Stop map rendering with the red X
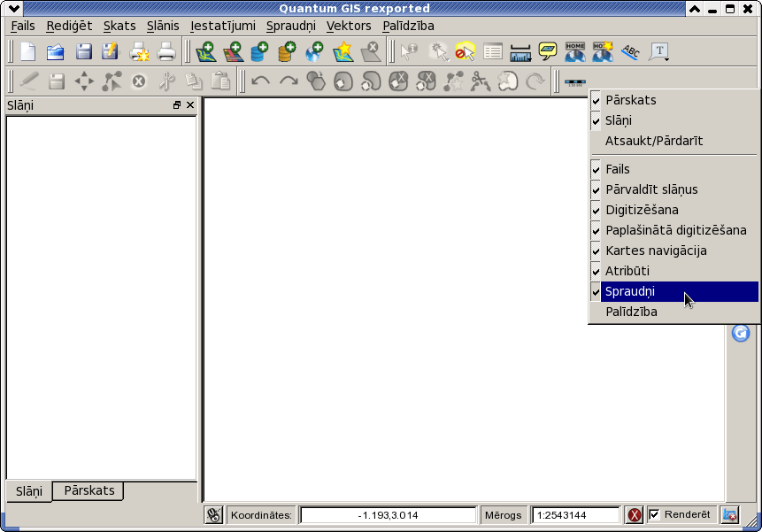This screenshot has height=532, width=762. point(635,515)
